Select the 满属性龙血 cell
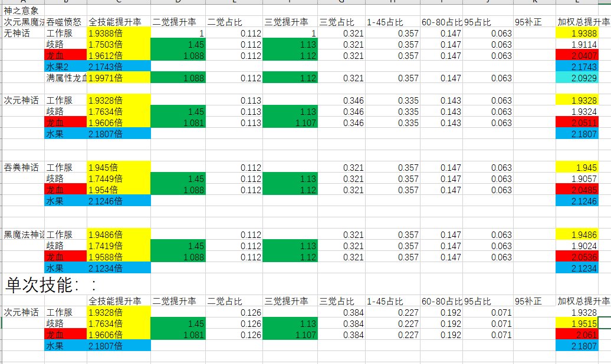The height and width of the screenshot is (364, 611). point(65,78)
